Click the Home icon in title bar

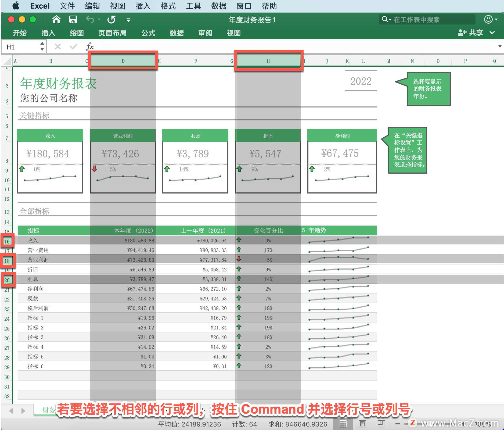coord(56,19)
